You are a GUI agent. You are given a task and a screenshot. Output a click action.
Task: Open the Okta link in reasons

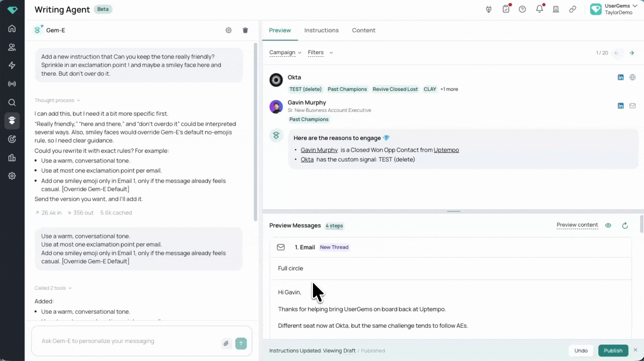[307, 159]
